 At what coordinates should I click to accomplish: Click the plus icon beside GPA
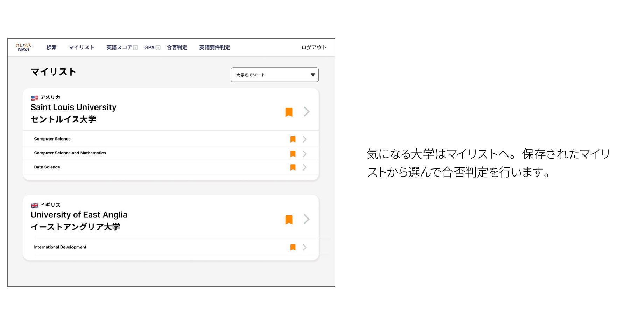click(x=158, y=48)
